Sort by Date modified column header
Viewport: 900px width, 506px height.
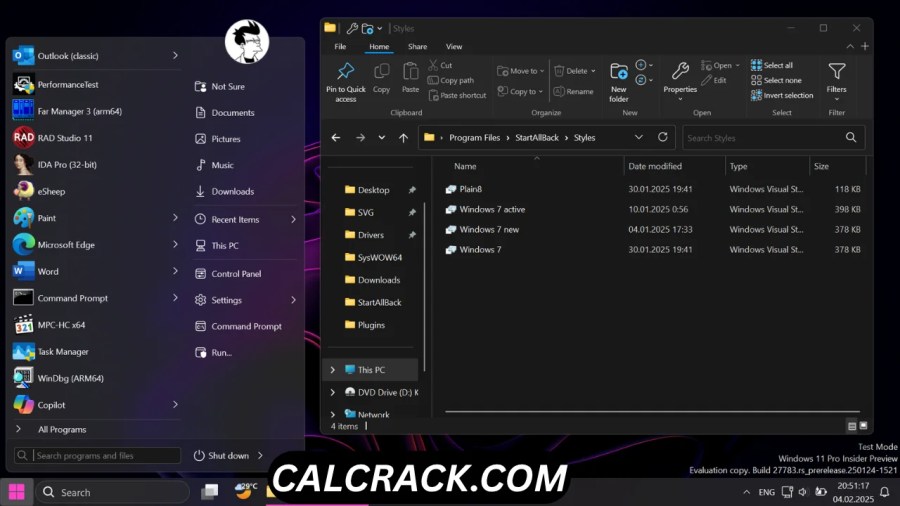[x=655, y=166]
